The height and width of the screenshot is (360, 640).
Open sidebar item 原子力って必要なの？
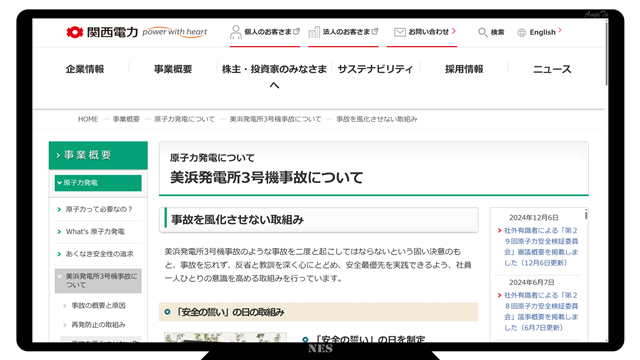(99, 209)
